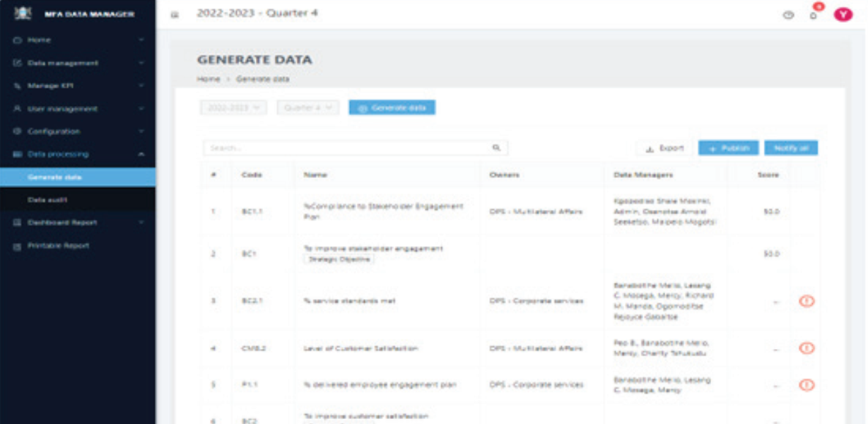Open Dashboard Report menu item
Image resolution: width=868 pixels, height=424 pixels.
click(x=78, y=223)
